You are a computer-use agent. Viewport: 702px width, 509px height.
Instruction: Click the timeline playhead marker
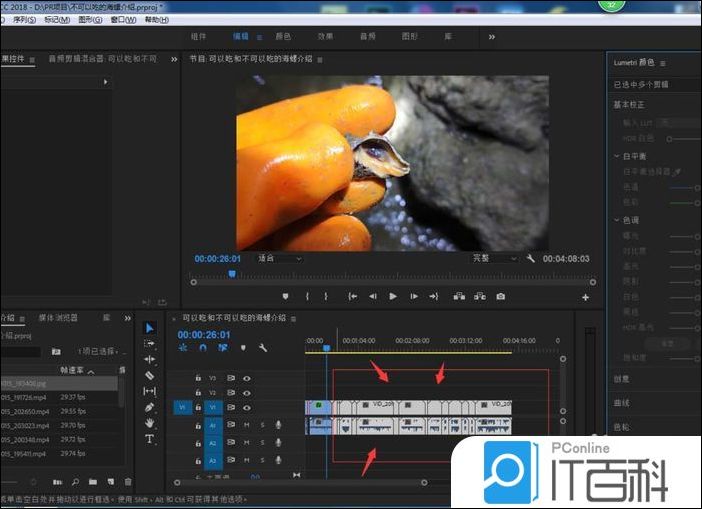tap(325, 347)
